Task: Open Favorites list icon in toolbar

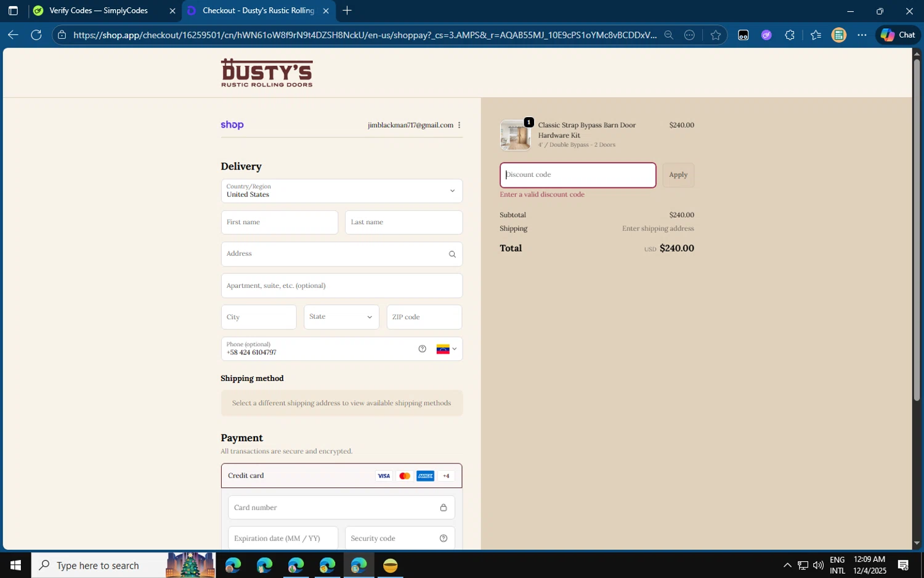Action: click(x=816, y=35)
